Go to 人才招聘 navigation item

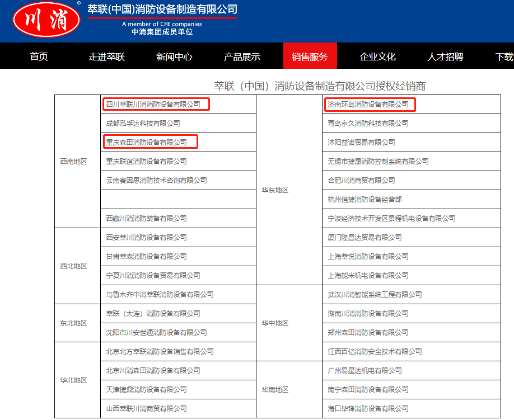(x=446, y=56)
